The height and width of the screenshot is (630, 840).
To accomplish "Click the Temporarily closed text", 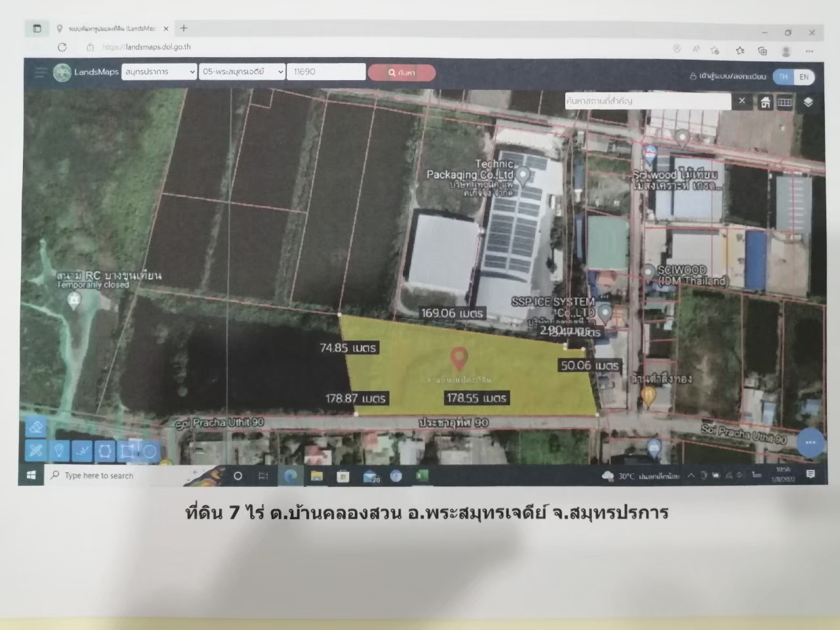I will click(x=93, y=285).
